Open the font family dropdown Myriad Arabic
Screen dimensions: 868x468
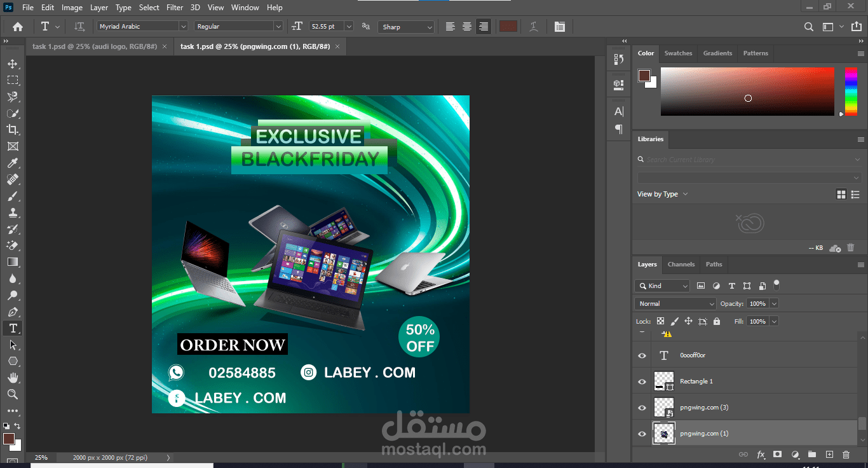tap(142, 27)
